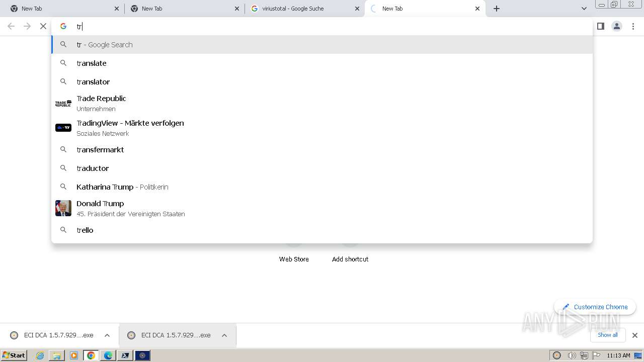Open Chrome three-dot menu

coord(633,26)
